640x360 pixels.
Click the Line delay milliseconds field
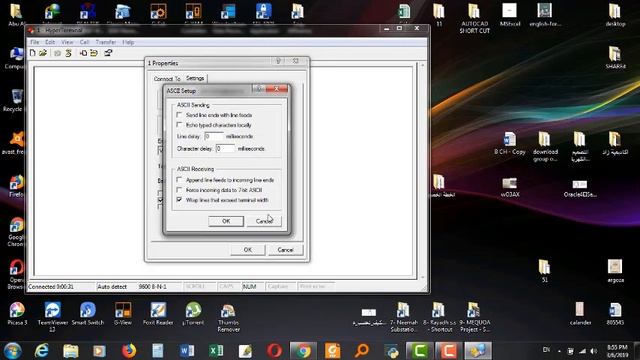coord(214,136)
